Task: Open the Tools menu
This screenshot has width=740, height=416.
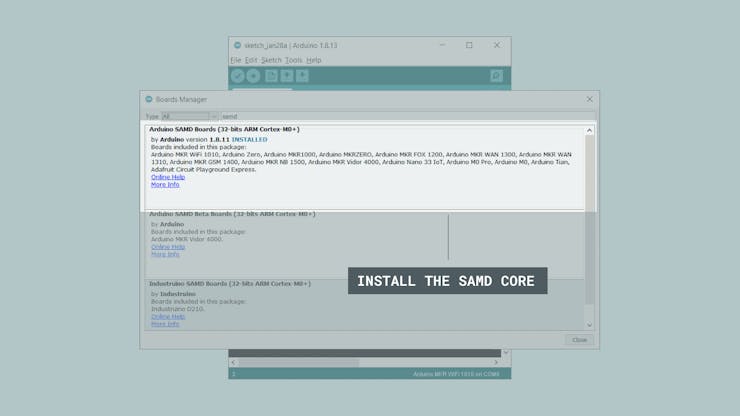Action: [x=293, y=60]
